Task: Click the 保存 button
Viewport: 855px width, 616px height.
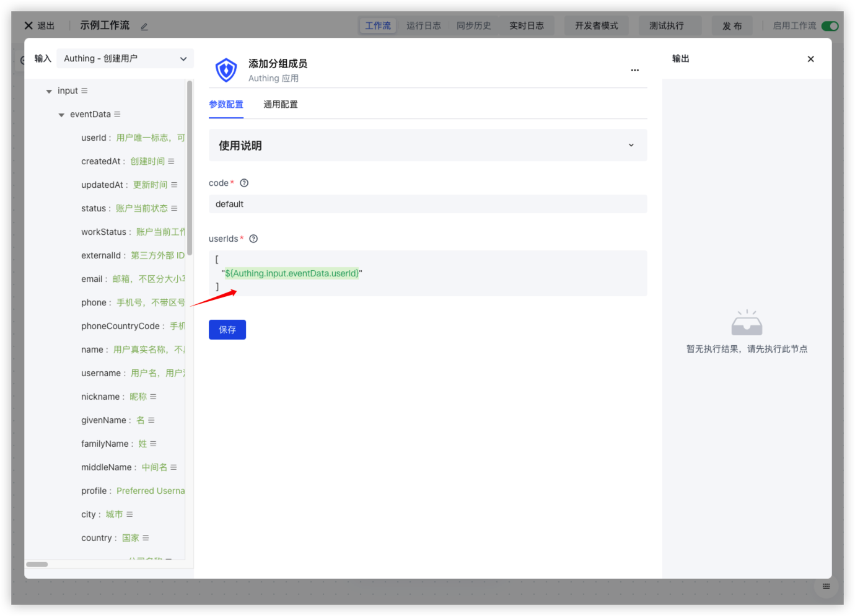Action: [227, 330]
